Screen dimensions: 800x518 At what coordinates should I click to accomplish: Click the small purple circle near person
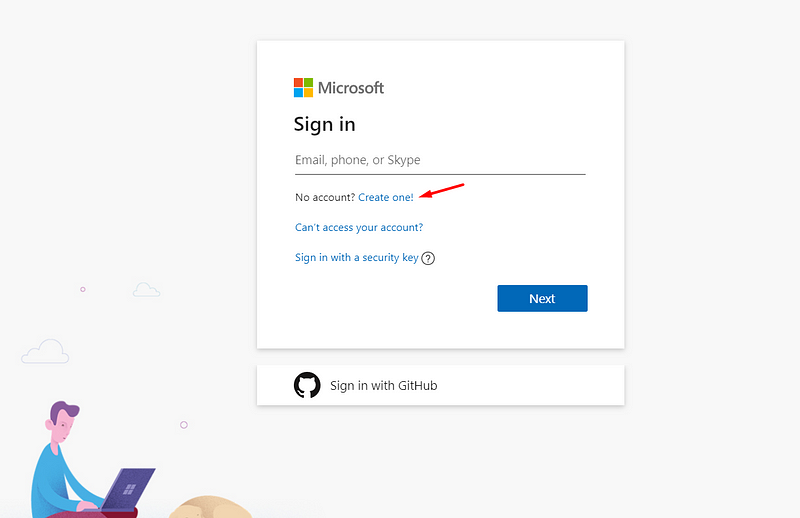tap(184, 425)
